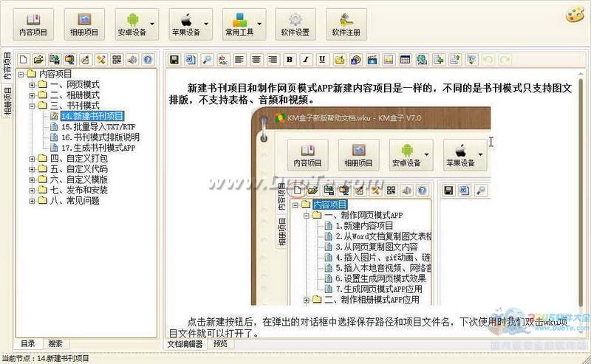The width and height of the screenshot is (591, 364).
Task: Open the 相册项目 main toolbar button
Action: (84, 24)
